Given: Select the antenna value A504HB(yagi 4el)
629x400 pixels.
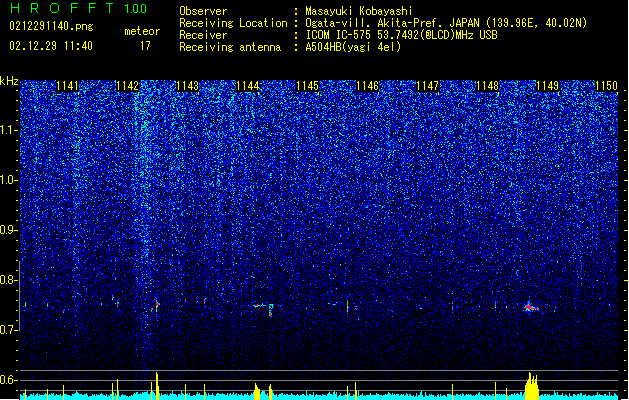Looking at the screenshot, I should pos(353,47).
